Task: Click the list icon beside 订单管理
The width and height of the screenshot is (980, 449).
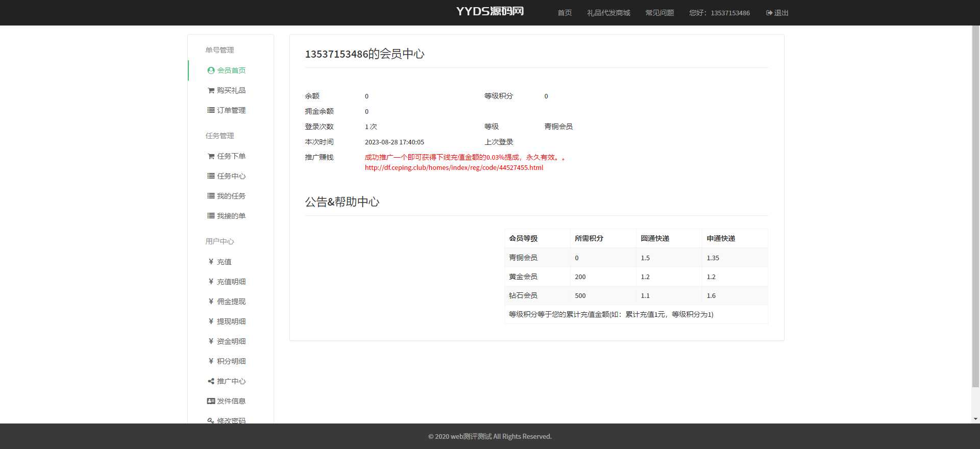Action: [x=211, y=110]
